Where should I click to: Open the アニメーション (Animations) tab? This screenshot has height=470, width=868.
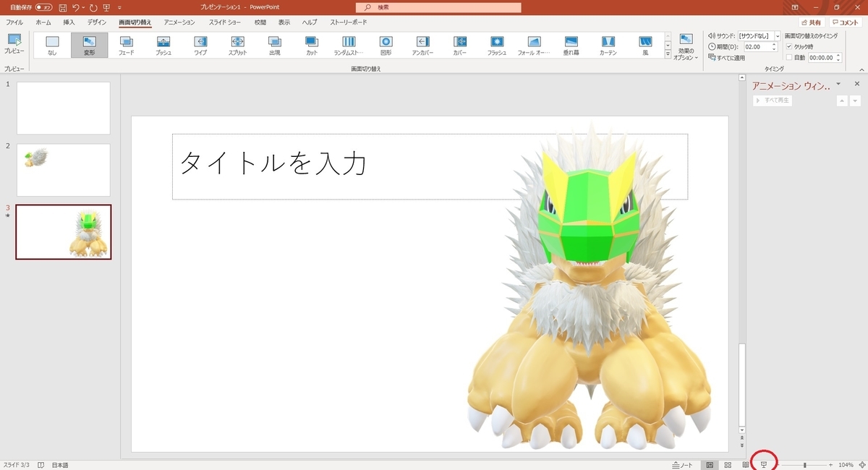179,22
